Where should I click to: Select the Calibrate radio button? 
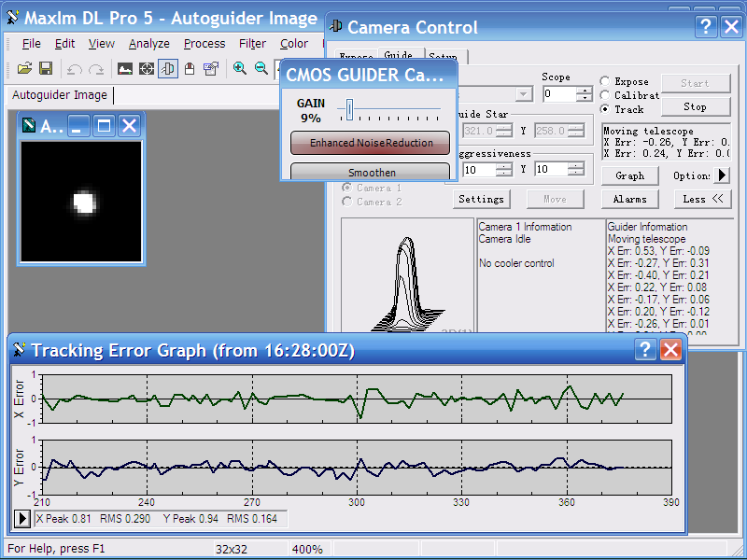[x=605, y=95]
